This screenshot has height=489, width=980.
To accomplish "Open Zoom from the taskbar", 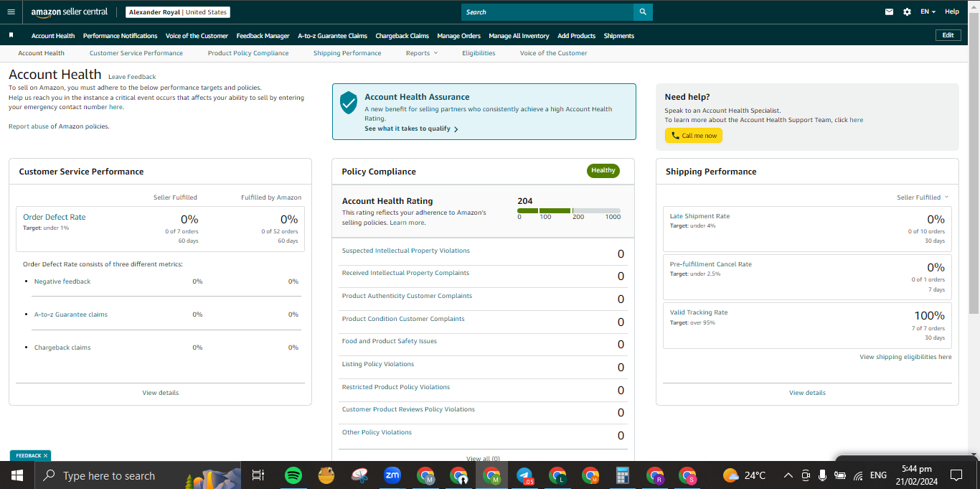I will click(x=392, y=475).
